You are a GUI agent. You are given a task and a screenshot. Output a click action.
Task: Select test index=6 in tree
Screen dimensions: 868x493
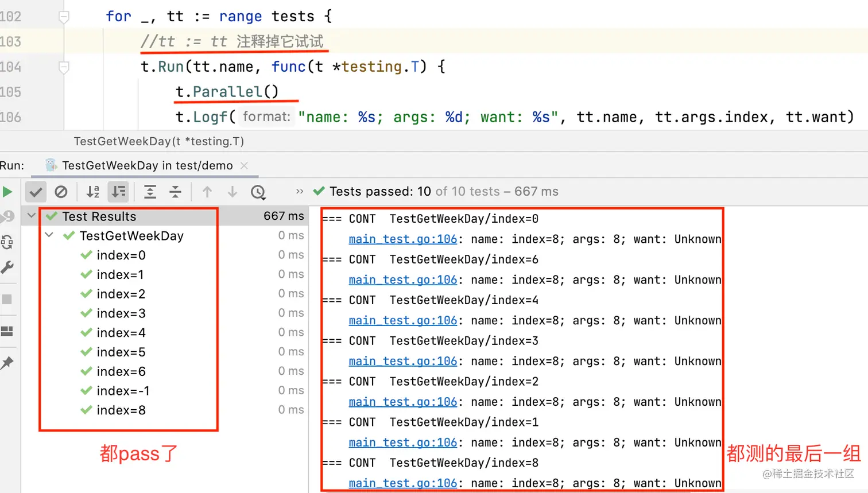121,372
